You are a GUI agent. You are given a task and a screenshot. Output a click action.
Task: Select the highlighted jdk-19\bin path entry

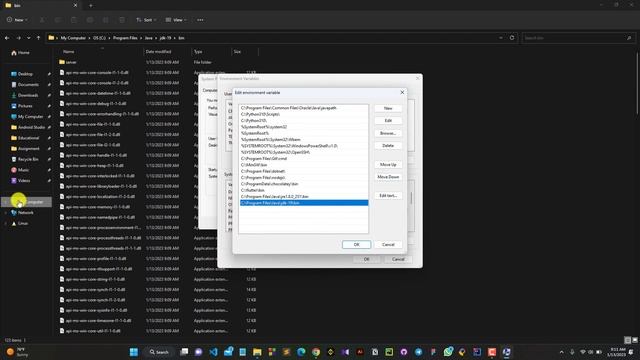pyautogui.click(x=304, y=203)
